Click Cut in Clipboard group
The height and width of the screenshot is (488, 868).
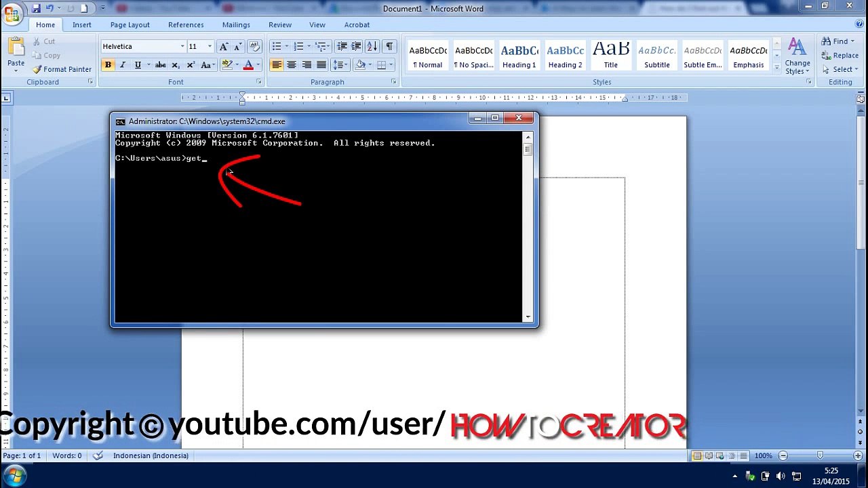(x=43, y=41)
